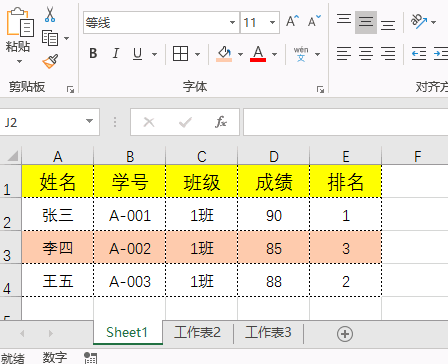This screenshot has width=448, height=364.
Task: Switch to the Sheet1 tab
Action: pos(128,333)
